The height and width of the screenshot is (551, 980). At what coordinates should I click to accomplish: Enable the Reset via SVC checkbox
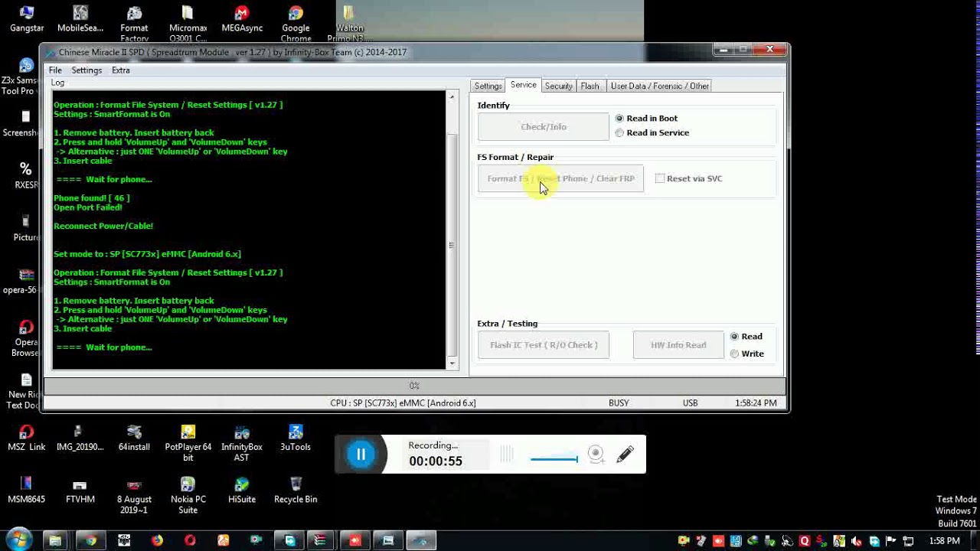(688, 178)
